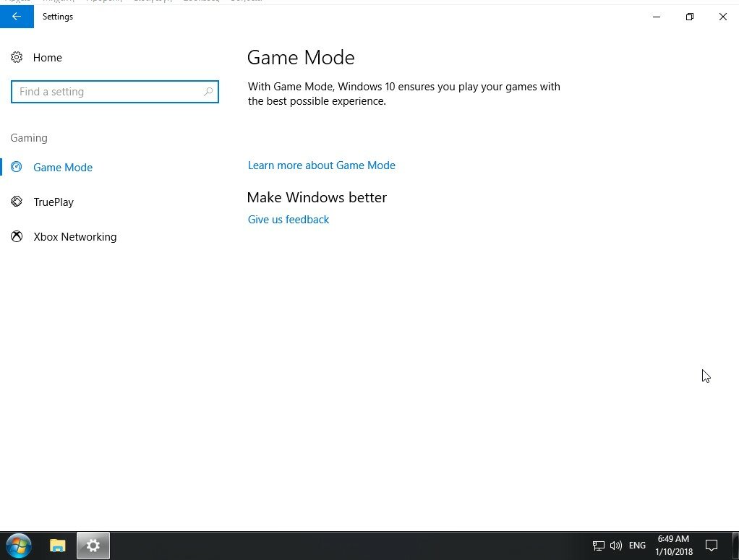The width and height of the screenshot is (739, 560).
Task: Open the TruePlay settings page
Action: (54, 202)
